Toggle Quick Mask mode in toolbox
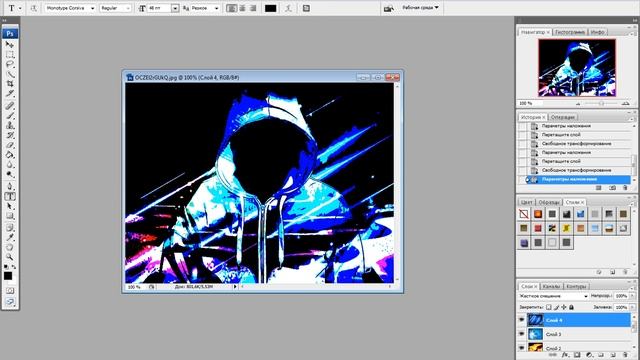The height and width of the screenshot is (360, 640). [x=10, y=291]
